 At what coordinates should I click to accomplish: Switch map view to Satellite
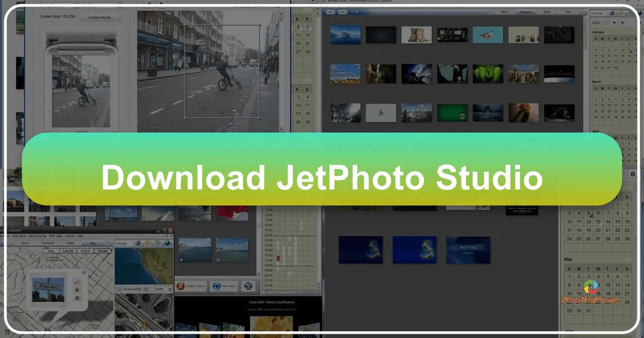(x=68, y=251)
